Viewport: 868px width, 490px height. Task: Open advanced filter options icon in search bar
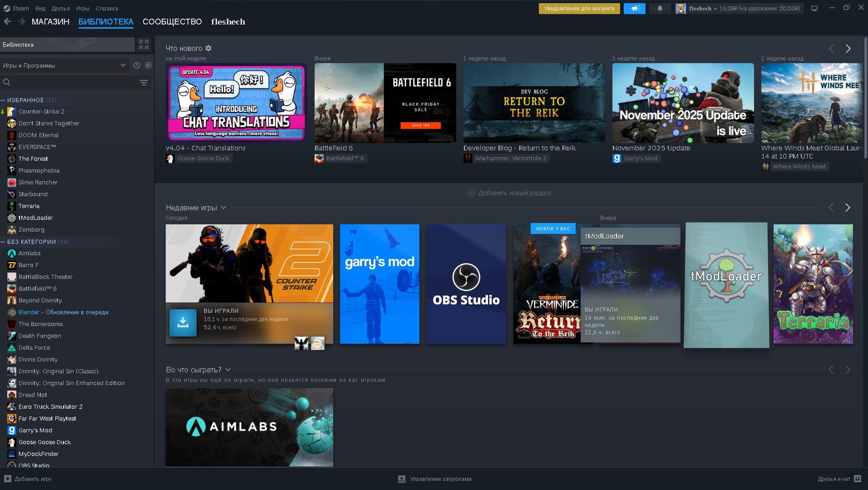tap(144, 83)
